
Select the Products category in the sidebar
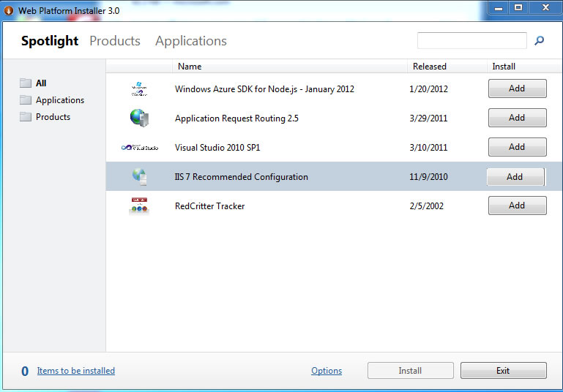point(53,117)
